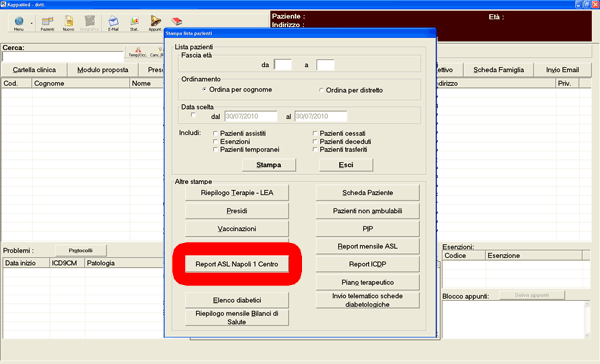Image resolution: width=600 pixels, height=364 pixels.
Task: Include Pazienti cessati checkbox
Action: point(315,133)
